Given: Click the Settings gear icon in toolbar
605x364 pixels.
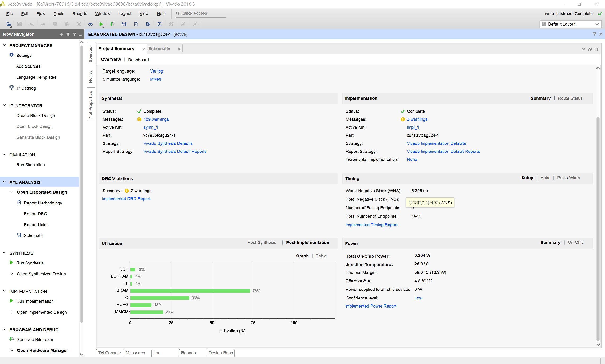Looking at the screenshot, I should [x=148, y=24].
